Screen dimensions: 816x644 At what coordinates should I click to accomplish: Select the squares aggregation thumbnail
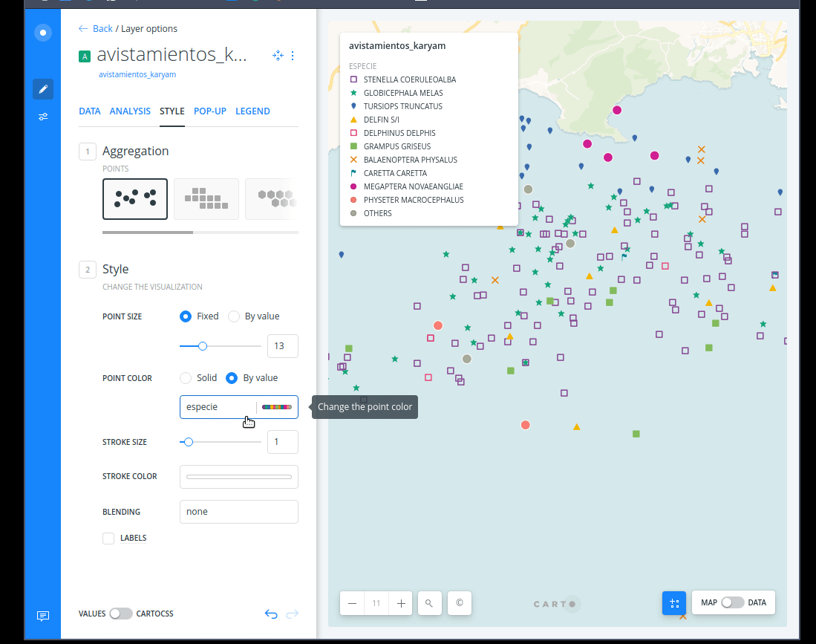pos(206,199)
